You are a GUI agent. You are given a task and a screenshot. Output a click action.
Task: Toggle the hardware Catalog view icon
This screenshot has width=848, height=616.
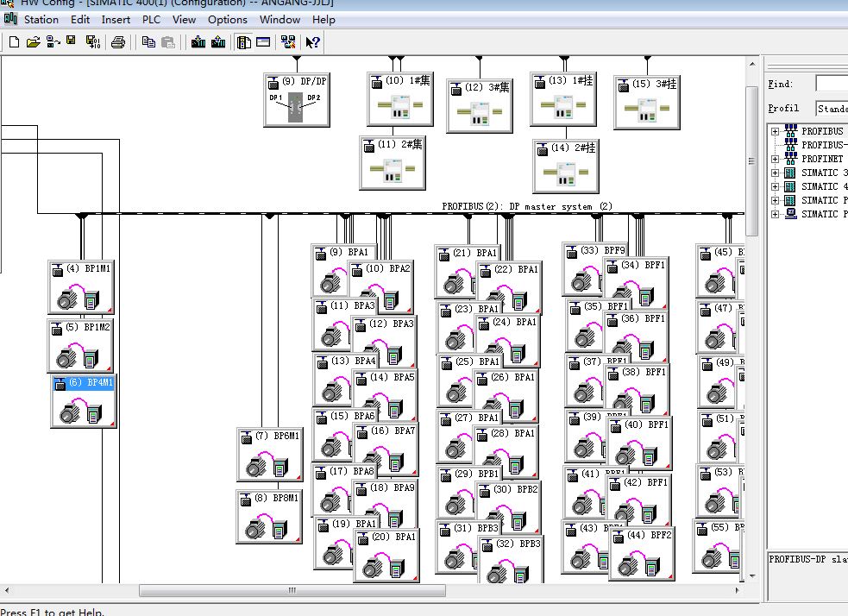coord(244,42)
